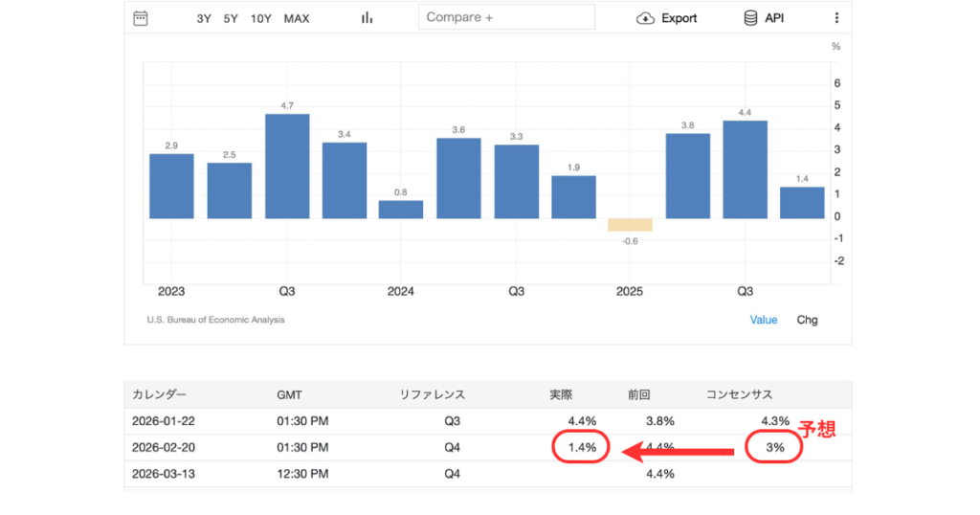Click the bar chart type icon
980x515 pixels.
point(367,17)
